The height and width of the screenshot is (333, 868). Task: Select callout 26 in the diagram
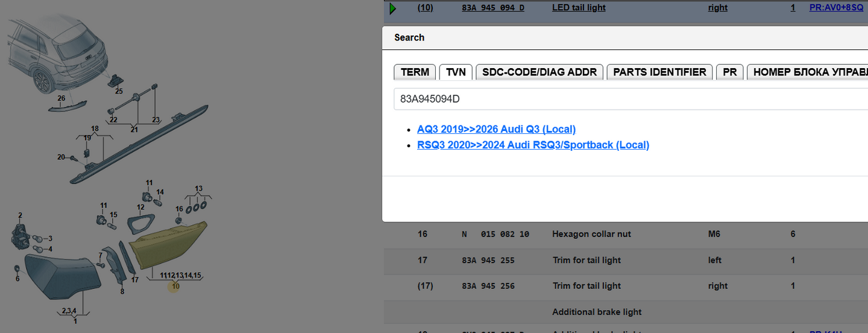point(61,98)
